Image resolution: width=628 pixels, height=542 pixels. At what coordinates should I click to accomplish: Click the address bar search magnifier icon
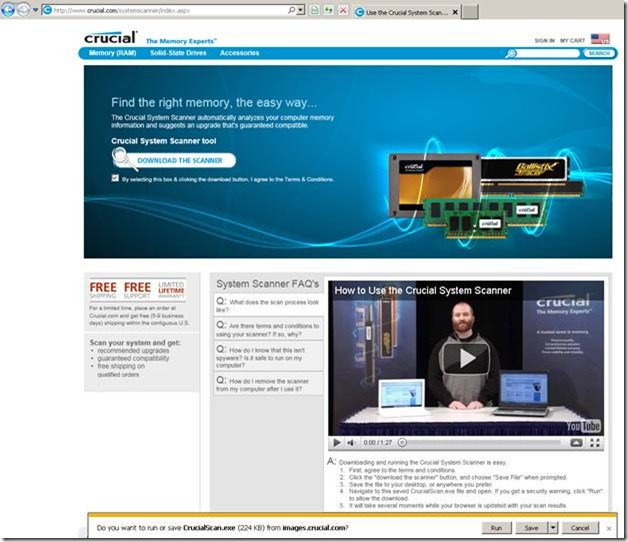click(291, 10)
